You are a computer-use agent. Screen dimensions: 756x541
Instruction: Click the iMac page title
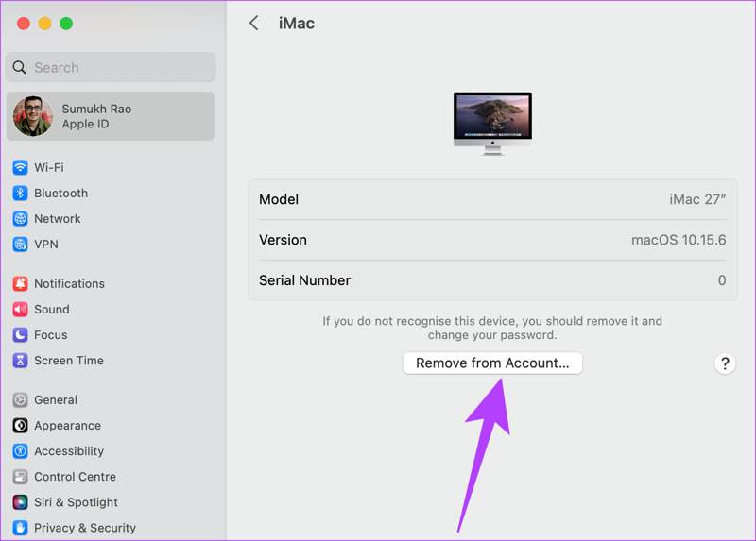(x=297, y=23)
